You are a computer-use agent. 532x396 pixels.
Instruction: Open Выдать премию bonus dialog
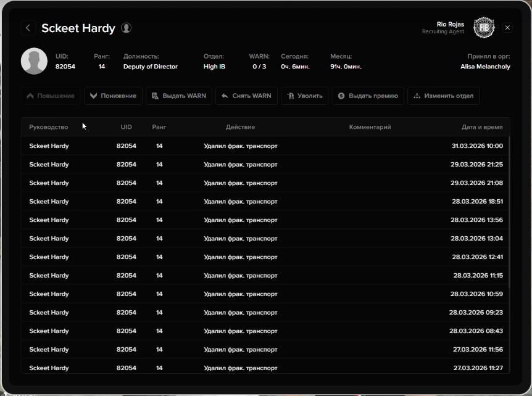[x=368, y=96]
